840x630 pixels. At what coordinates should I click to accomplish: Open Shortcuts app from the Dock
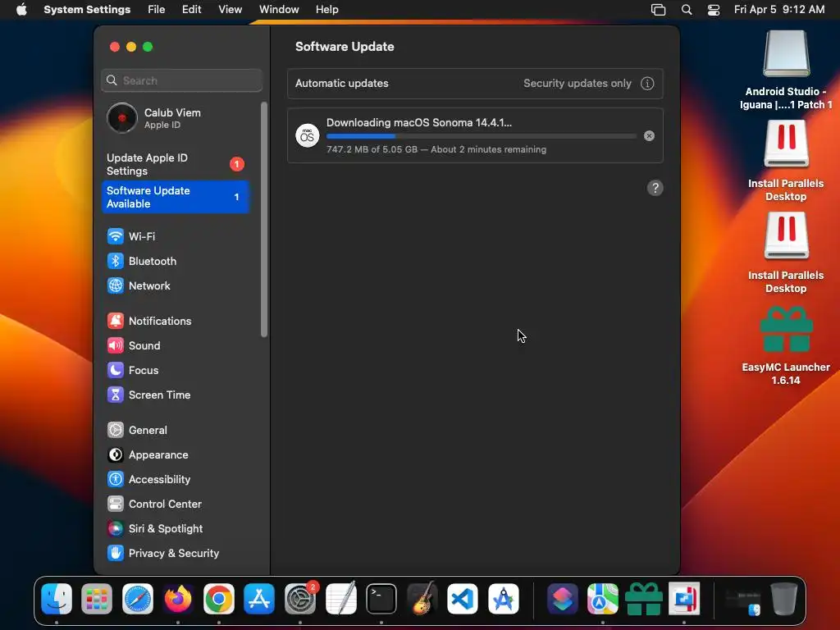[562, 598]
